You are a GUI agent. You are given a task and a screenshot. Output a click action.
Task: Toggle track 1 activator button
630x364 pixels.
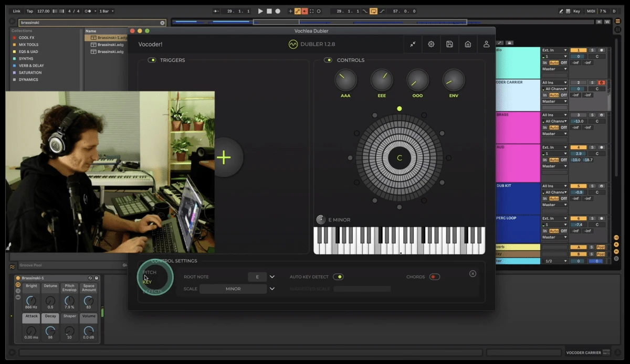tap(578, 50)
